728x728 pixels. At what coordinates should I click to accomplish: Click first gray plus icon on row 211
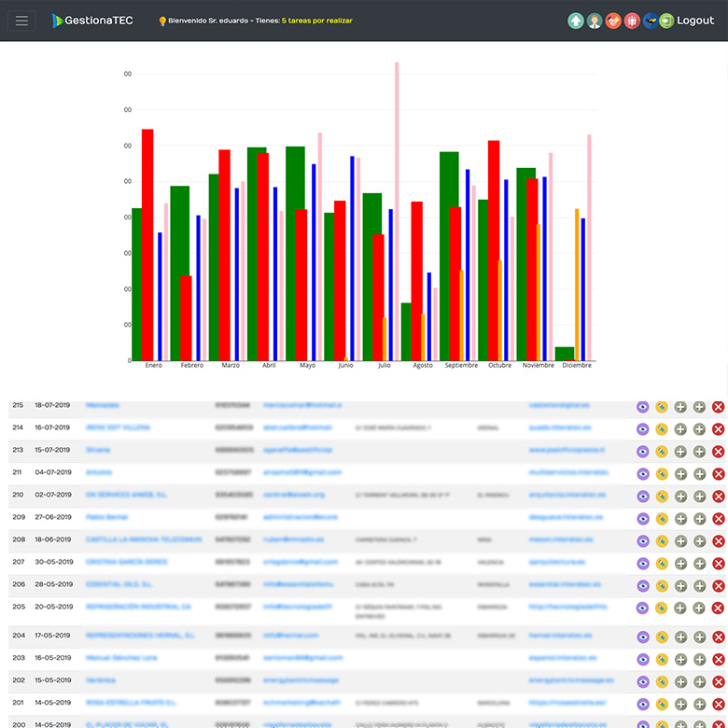pos(680,474)
